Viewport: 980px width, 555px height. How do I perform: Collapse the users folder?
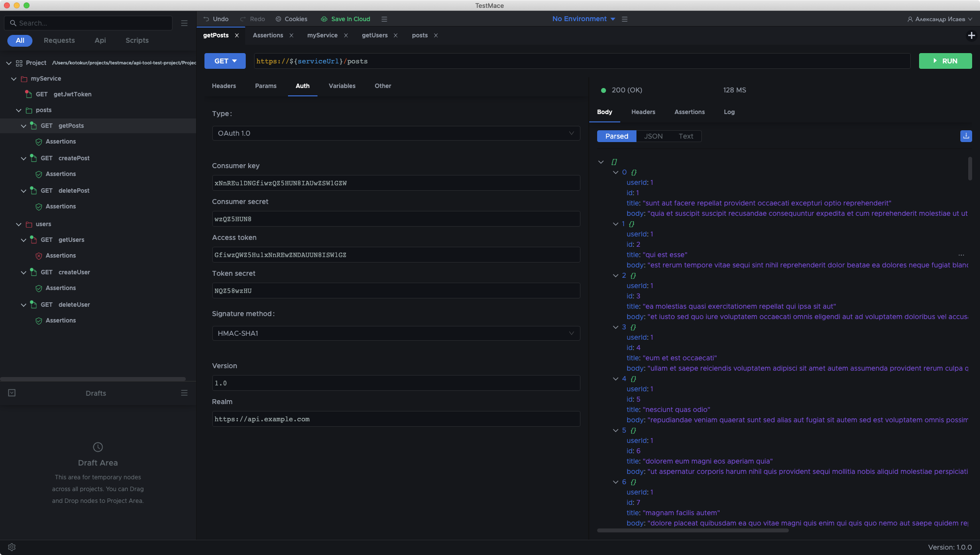pos(19,224)
